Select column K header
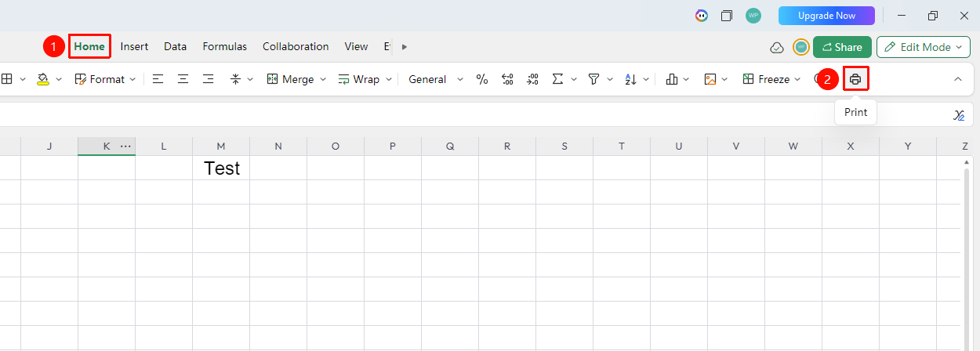 pos(107,146)
